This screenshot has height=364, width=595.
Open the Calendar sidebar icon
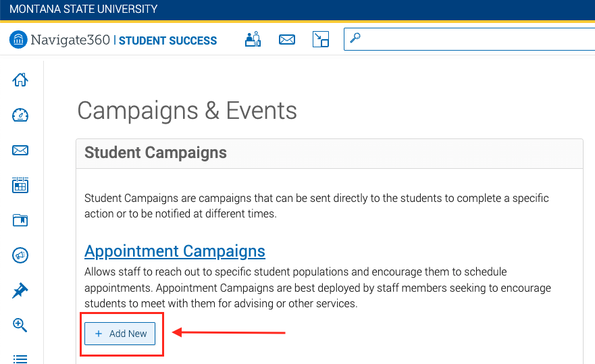tap(20, 185)
